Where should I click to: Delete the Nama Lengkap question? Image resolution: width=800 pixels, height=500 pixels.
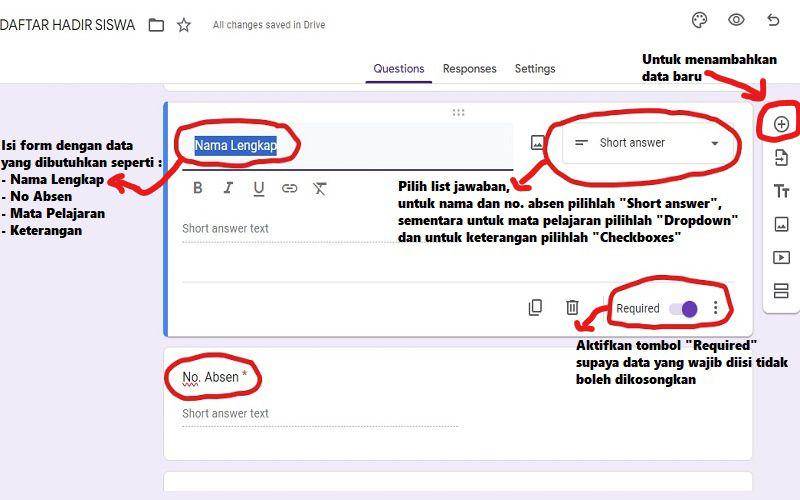click(572, 308)
